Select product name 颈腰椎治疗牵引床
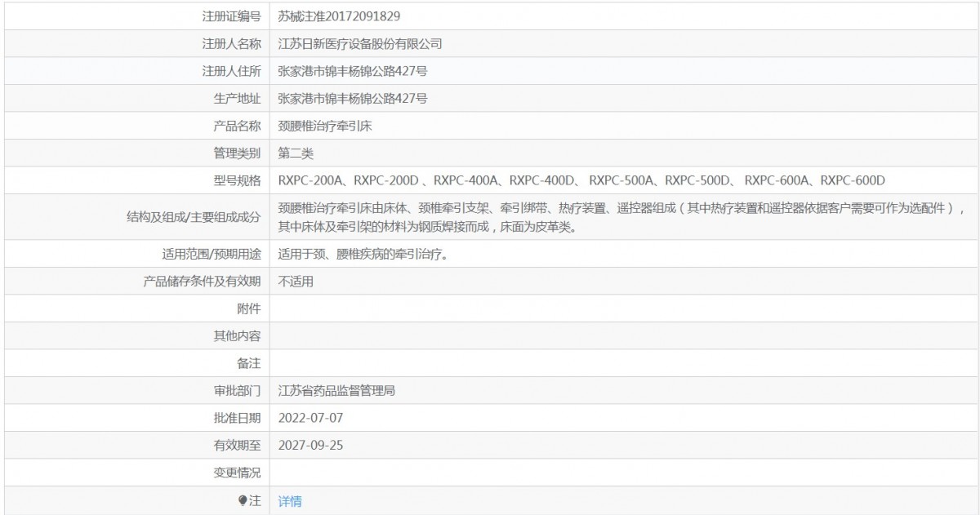980x515 pixels. [x=326, y=126]
